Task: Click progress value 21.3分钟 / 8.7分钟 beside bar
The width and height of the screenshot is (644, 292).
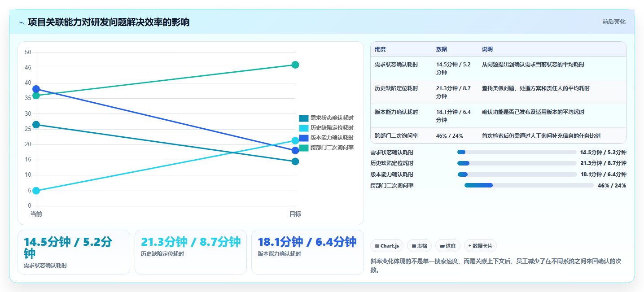Action: point(603,163)
